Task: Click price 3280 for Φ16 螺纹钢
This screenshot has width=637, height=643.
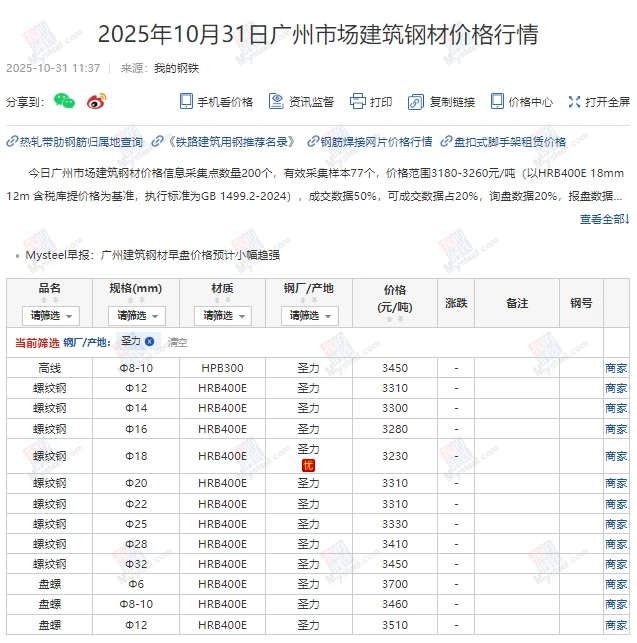Action: [x=395, y=429]
